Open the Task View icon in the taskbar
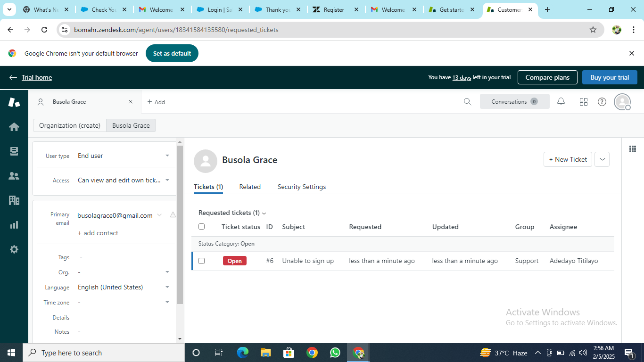Screen dimensions: 644x362 coord(219,353)
